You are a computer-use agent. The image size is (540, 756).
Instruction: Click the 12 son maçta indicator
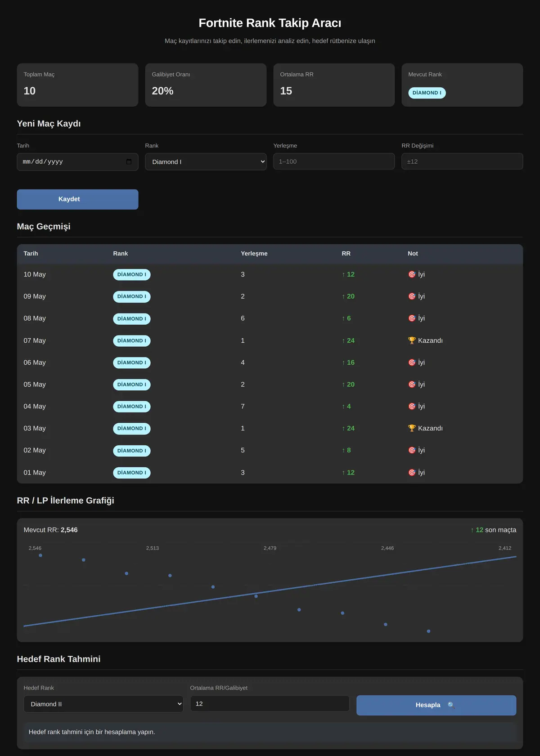(x=493, y=530)
